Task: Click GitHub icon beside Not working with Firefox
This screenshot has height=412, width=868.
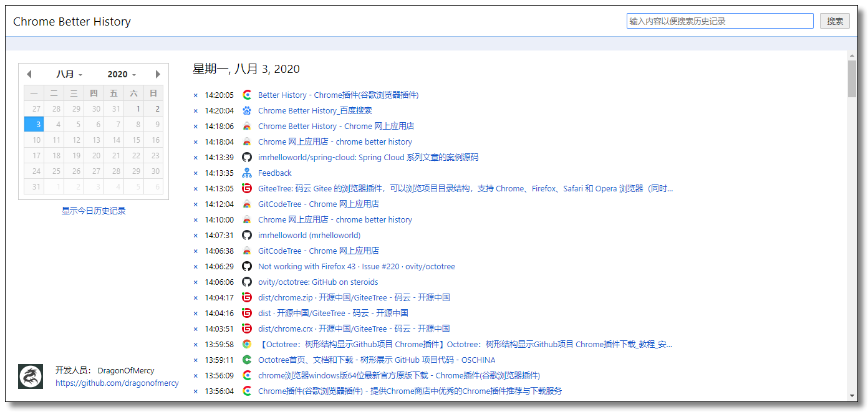Action: 247,267
